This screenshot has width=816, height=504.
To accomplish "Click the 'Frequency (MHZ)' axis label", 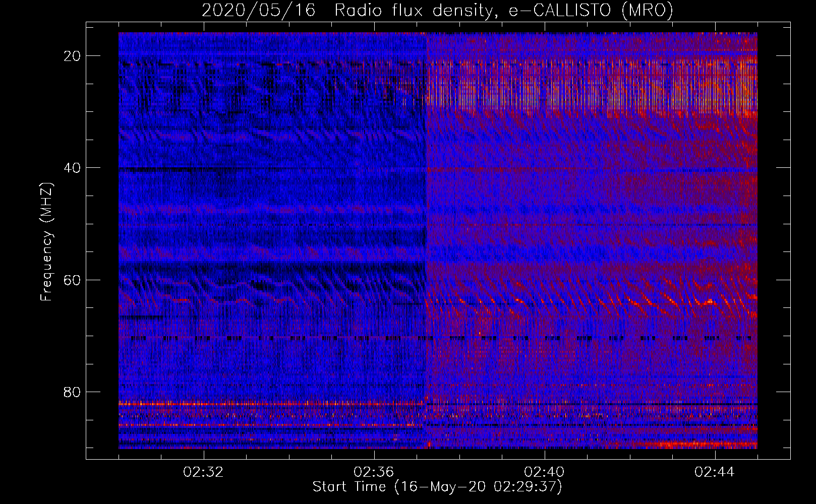I will [46, 242].
